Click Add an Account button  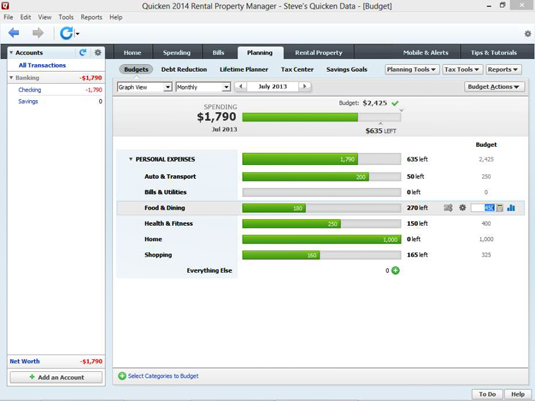(x=56, y=377)
